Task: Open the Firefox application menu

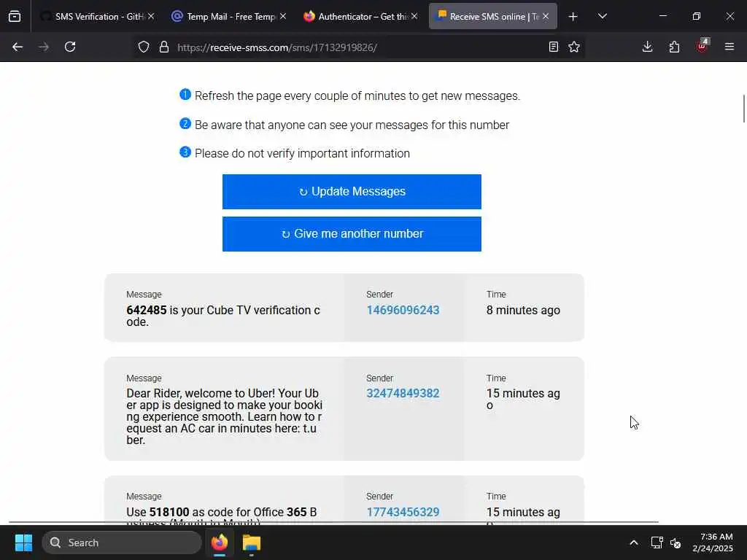Action: tap(729, 47)
